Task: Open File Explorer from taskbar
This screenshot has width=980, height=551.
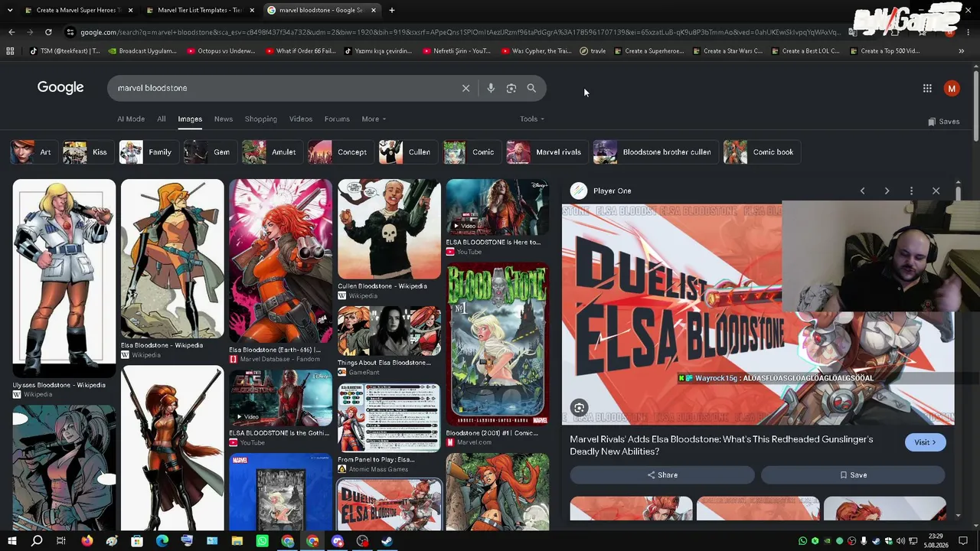Action: pyautogui.click(x=237, y=541)
